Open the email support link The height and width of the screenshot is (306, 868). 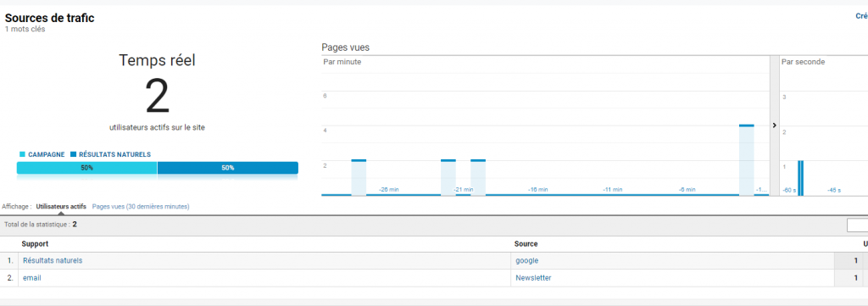coord(32,278)
